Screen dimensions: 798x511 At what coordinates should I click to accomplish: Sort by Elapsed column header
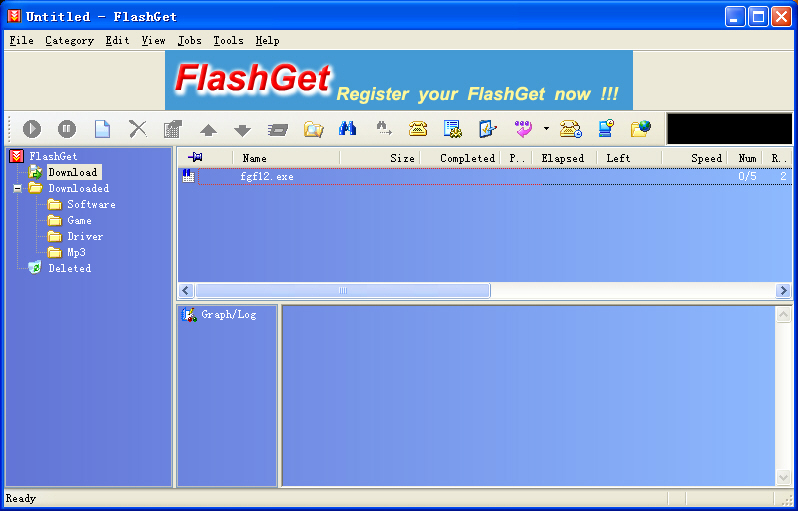pyautogui.click(x=564, y=158)
